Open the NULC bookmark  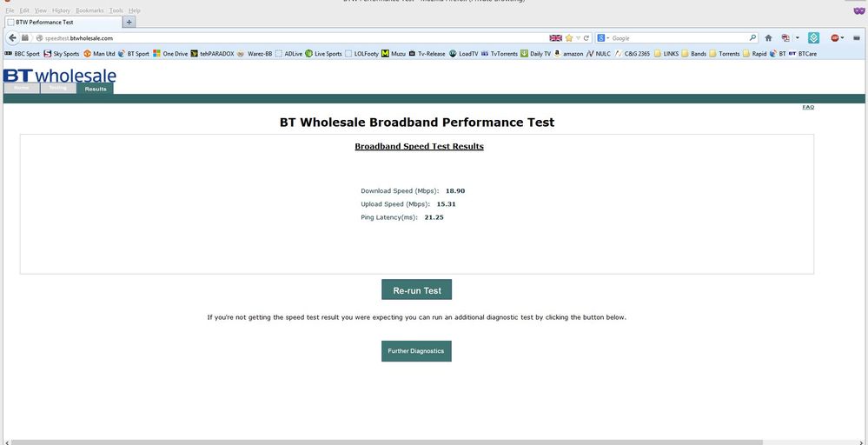[599, 54]
